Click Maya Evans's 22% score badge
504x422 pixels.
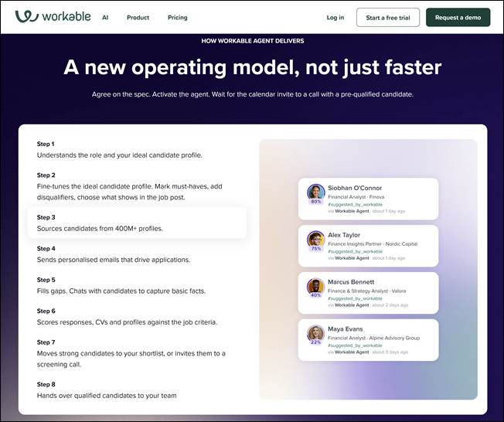[x=315, y=342]
